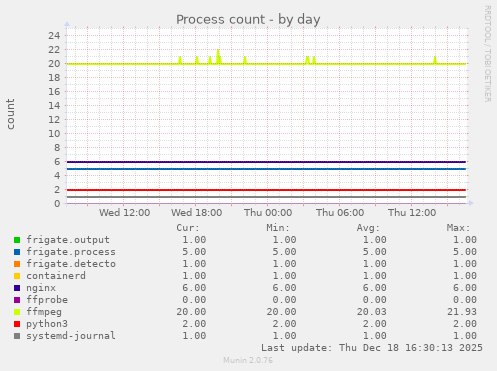Select the containerd legend label

(x=56, y=276)
